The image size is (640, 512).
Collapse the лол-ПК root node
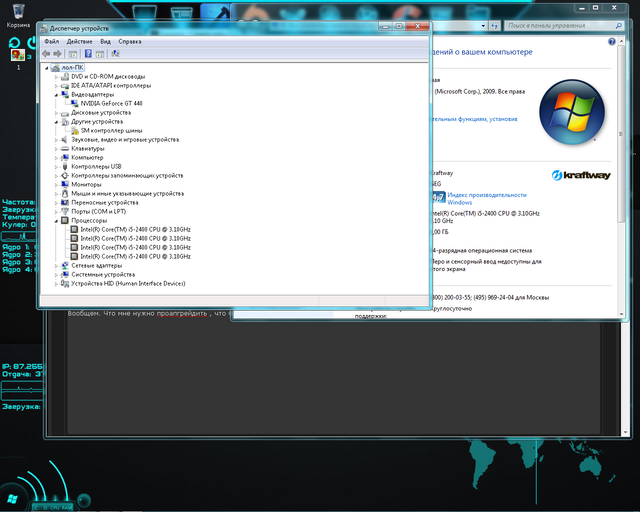[47, 68]
